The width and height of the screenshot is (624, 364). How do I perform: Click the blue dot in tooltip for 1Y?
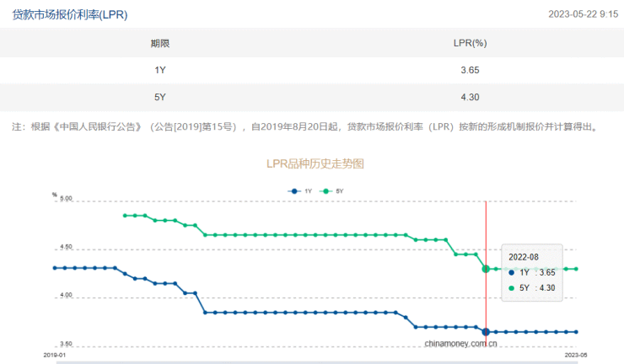[512, 272]
